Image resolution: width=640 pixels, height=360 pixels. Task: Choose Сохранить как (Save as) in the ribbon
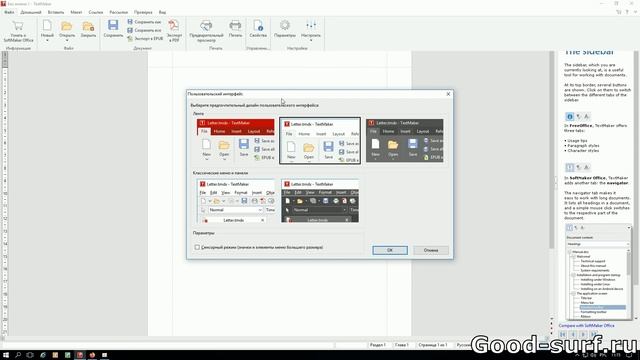(144, 22)
